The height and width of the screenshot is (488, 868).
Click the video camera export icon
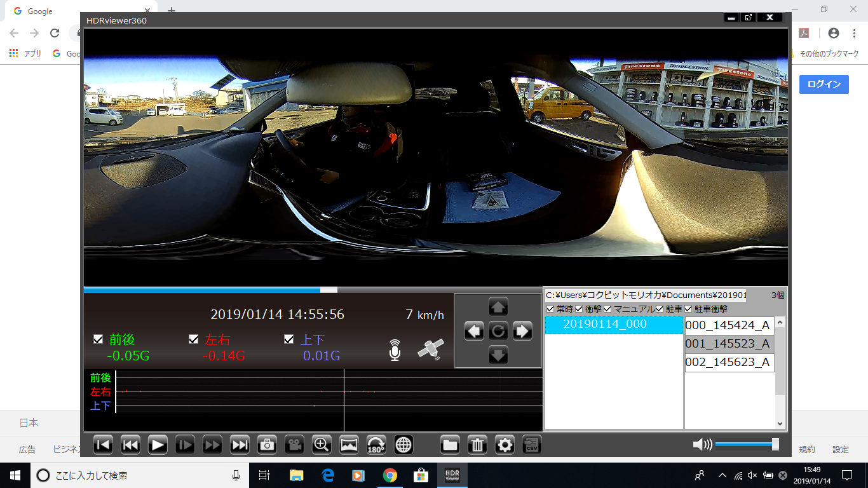294,445
